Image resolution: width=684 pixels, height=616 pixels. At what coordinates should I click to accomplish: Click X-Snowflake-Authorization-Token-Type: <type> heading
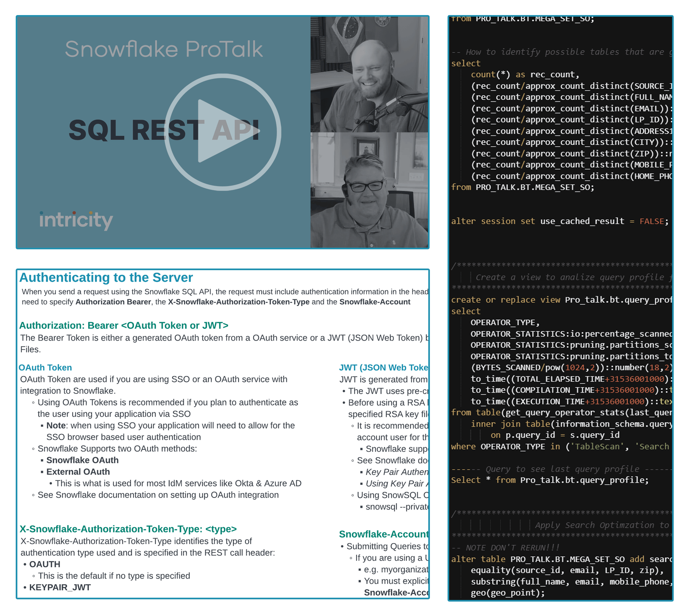coord(128,529)
